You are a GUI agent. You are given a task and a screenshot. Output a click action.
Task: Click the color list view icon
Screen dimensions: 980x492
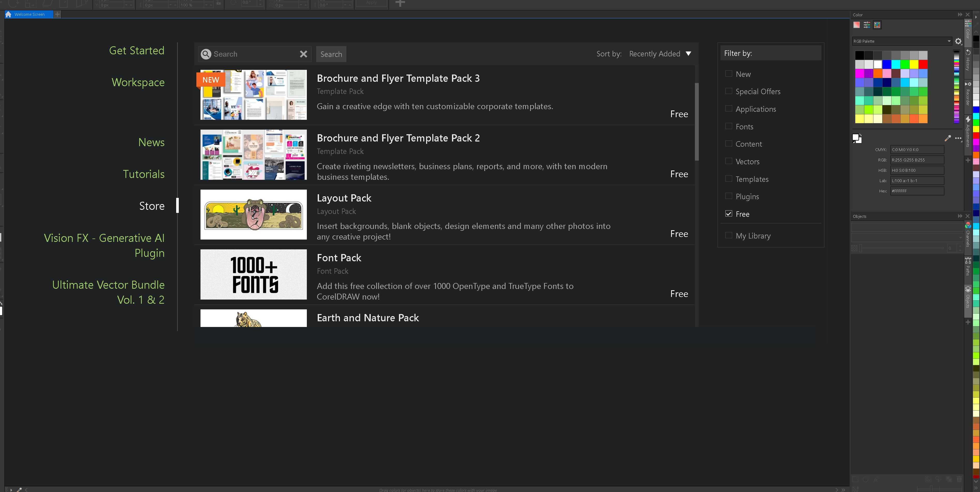[866, 25]
